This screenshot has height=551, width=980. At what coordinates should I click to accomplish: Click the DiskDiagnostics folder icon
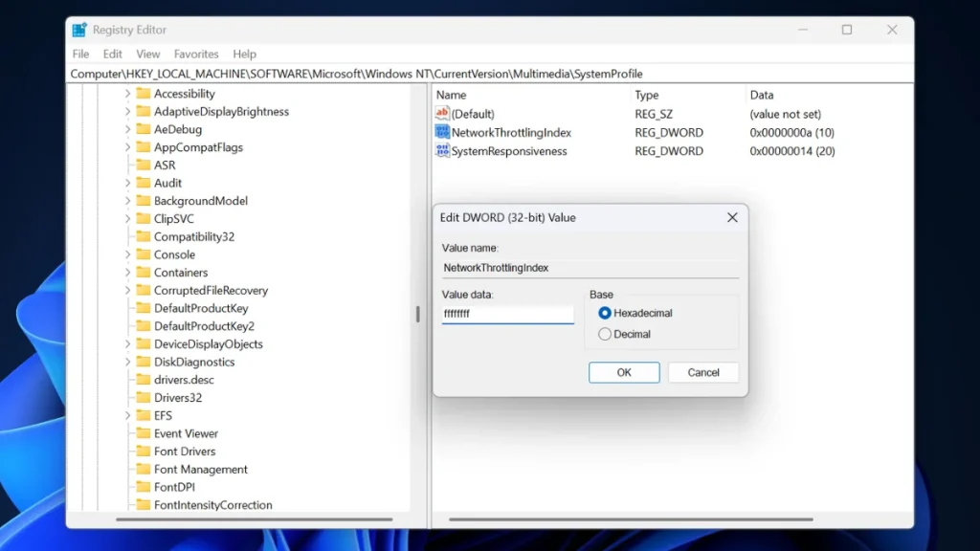pos(144,362)
